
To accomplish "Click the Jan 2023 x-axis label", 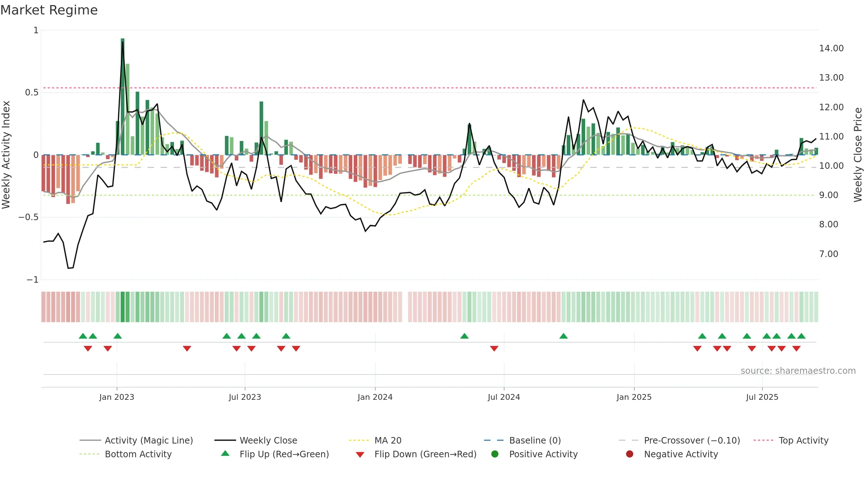I will pyautogui.click(x=116, y=397).
